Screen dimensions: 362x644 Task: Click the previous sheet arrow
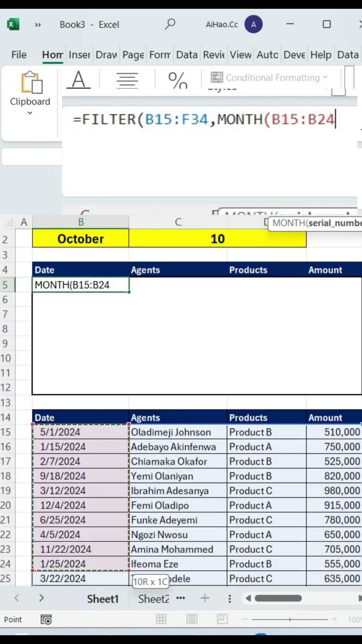tap(17, 598)
